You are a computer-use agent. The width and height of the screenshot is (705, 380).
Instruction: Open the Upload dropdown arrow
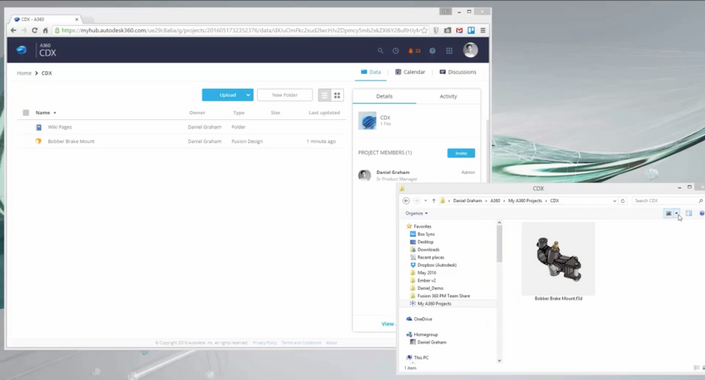pyautogui.click(x=248, y=95)
